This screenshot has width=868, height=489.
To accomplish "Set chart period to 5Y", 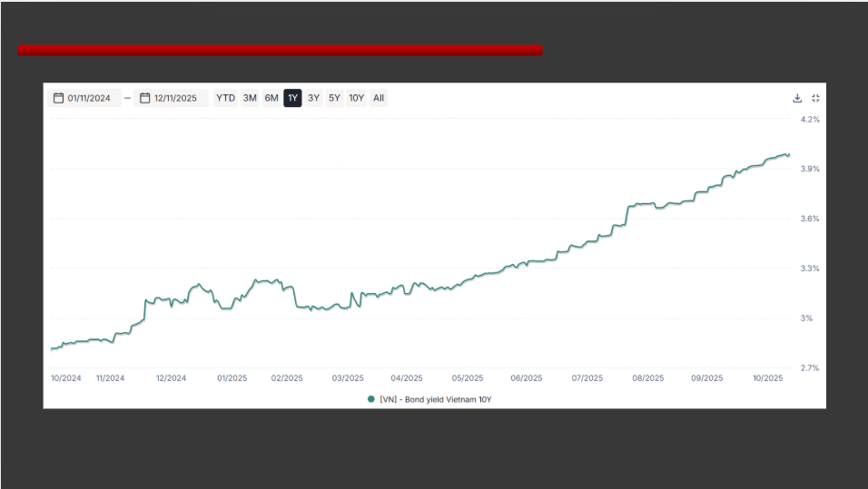I will (334, 98).
